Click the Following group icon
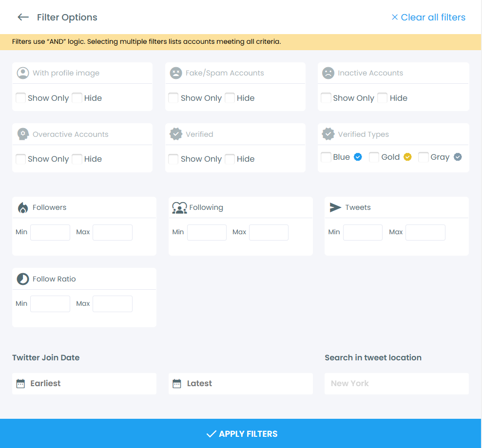The height and width of the screenshot is (448, 482). pos(179,207)
